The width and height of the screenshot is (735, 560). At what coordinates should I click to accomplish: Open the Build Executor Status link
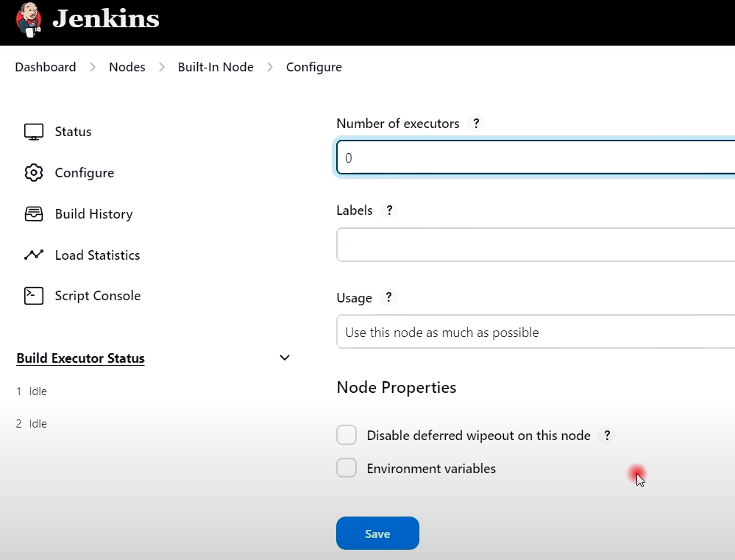[x=80, y=358]
